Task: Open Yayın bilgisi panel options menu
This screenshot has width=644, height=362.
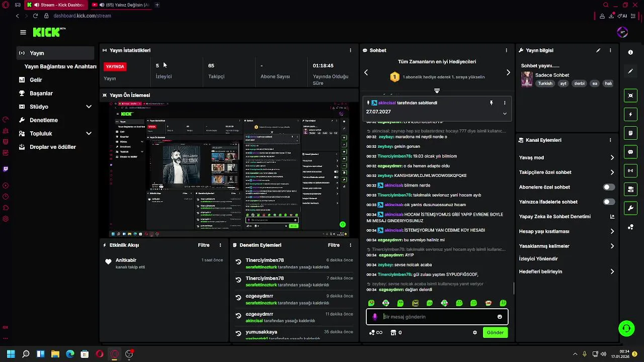Action: 610,50
